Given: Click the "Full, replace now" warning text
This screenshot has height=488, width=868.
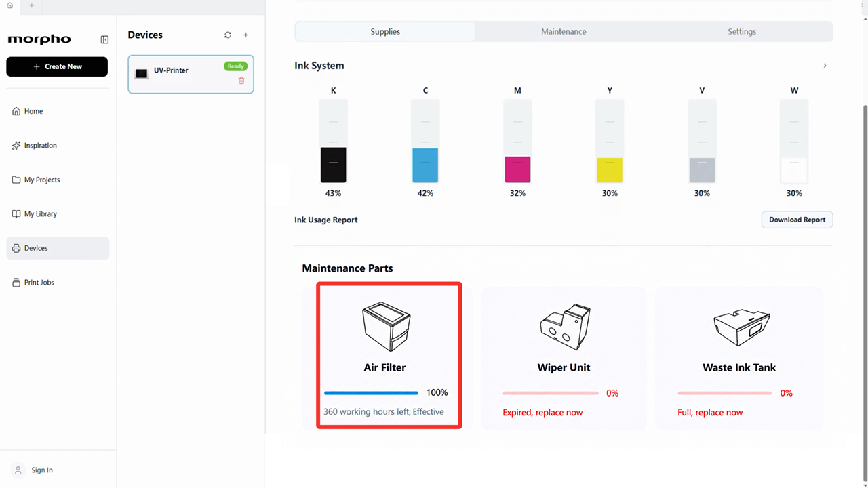Looking at the screenshot, I should click(710, 413).
